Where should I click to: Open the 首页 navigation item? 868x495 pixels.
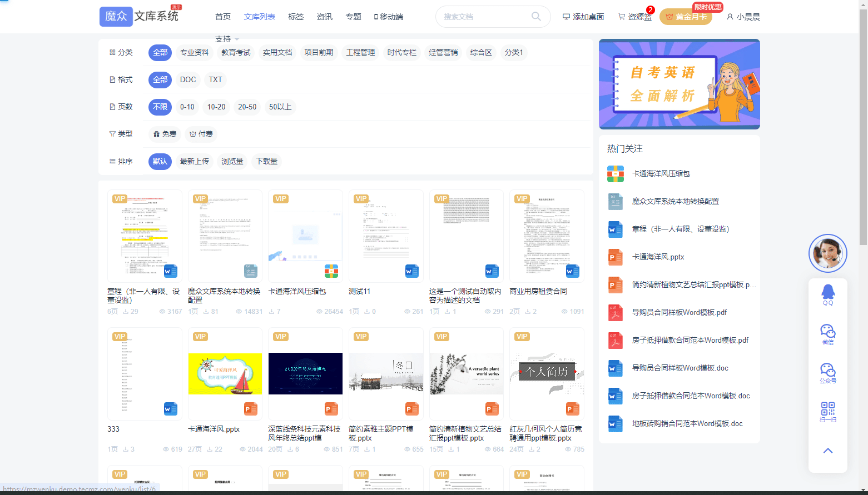coord(222,17)
